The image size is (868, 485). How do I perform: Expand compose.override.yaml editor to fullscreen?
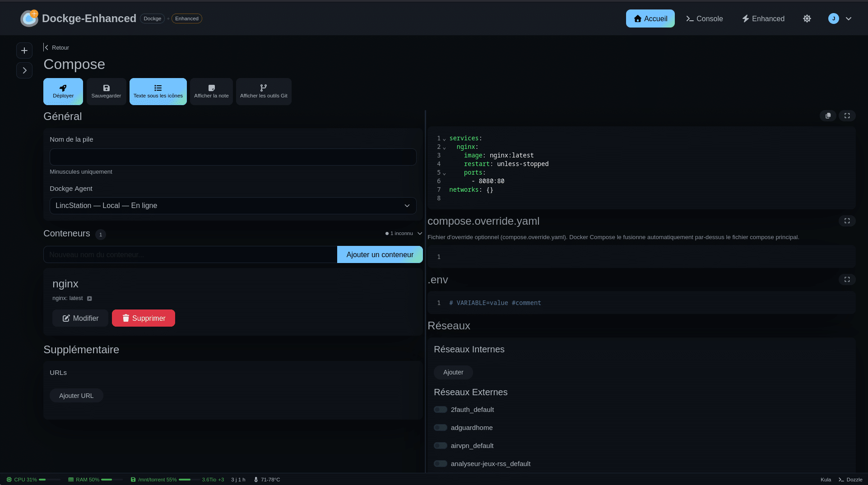click(847, 221)
